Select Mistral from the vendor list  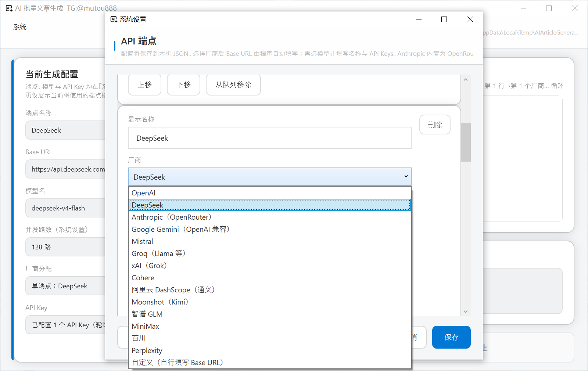pyautogui.click(x=269, y=241)
